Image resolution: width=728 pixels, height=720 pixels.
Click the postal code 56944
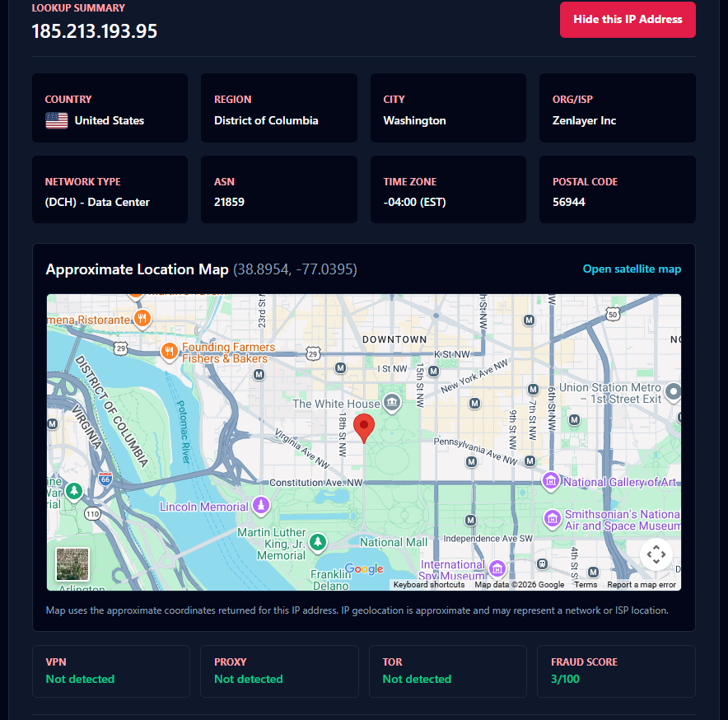(569, 202)
